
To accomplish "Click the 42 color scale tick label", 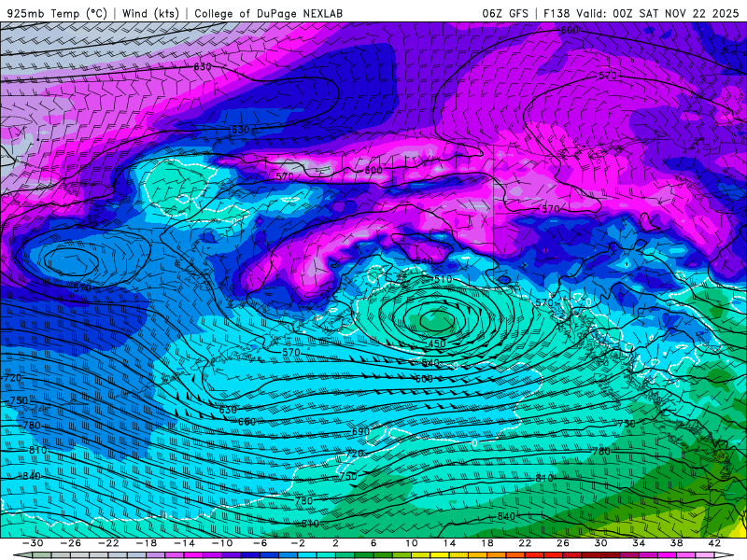I will point(714,543).
